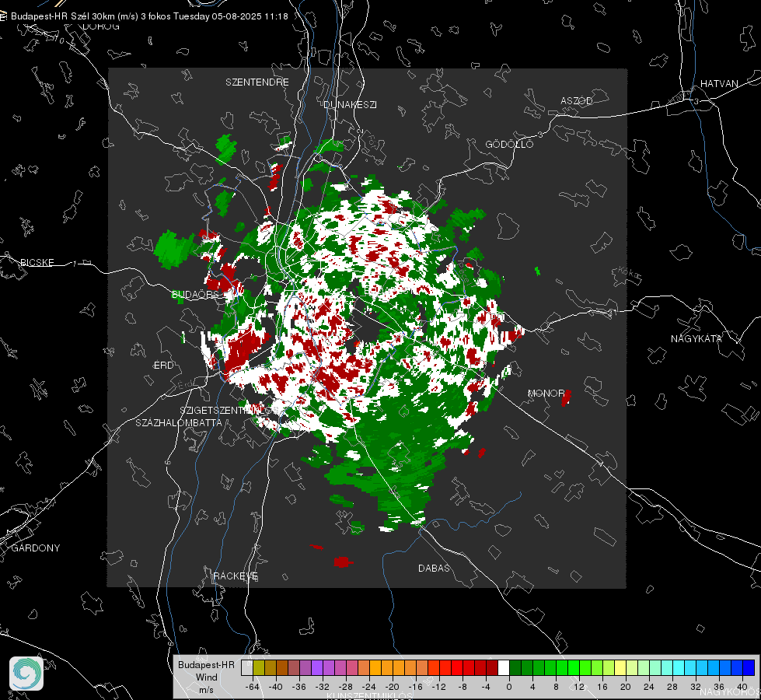Viewport: 761px width, 700px height.
Task: Click the swirl logo icon
Action: point(26,674)
